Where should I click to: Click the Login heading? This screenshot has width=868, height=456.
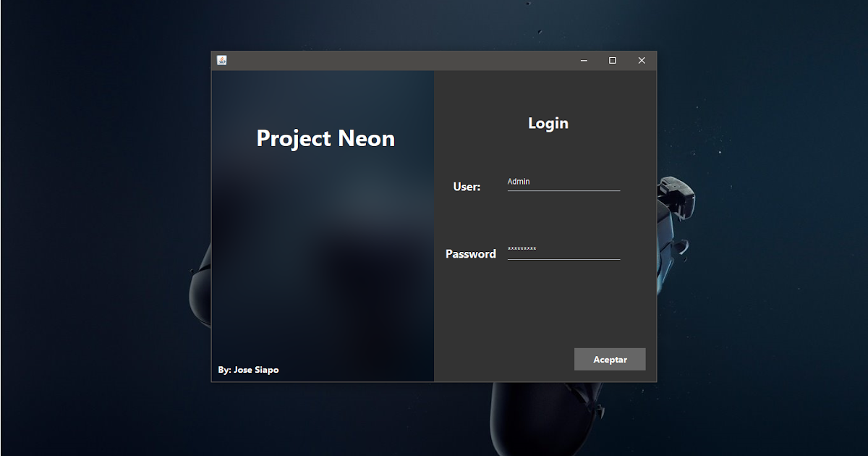(x=548, y=123)
